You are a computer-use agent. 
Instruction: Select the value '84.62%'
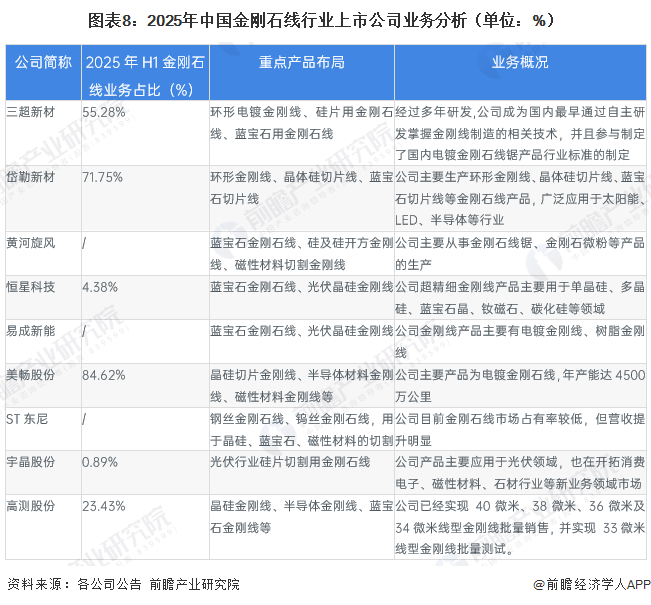click(104, 375)
